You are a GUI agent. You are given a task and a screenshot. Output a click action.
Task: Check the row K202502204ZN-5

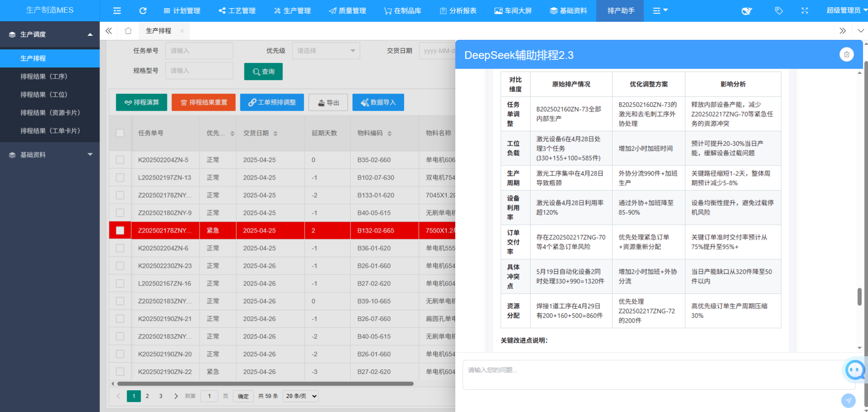(120, 160)
